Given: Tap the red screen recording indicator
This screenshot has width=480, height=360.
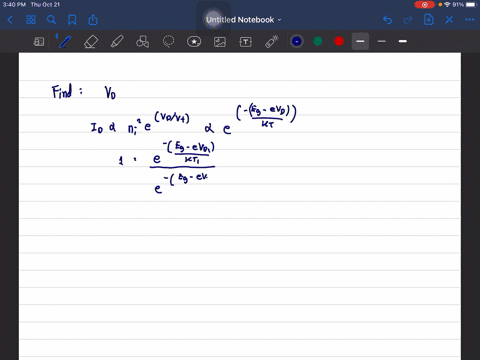Looking at the screenshot, I should coord(424,5).
